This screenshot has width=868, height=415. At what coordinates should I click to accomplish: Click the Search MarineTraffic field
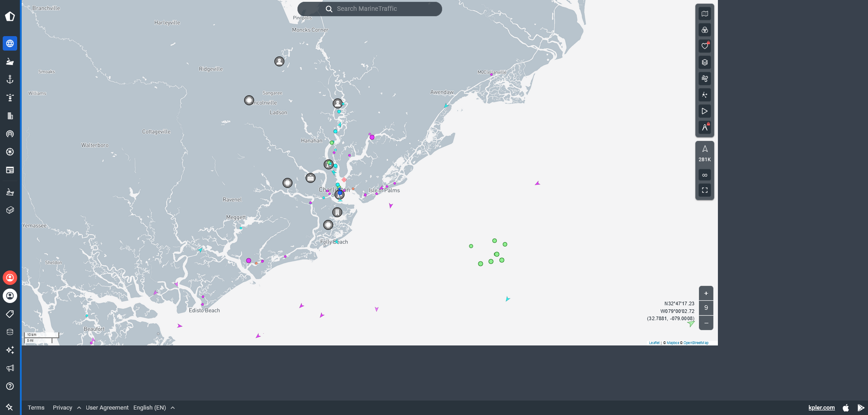370,9
